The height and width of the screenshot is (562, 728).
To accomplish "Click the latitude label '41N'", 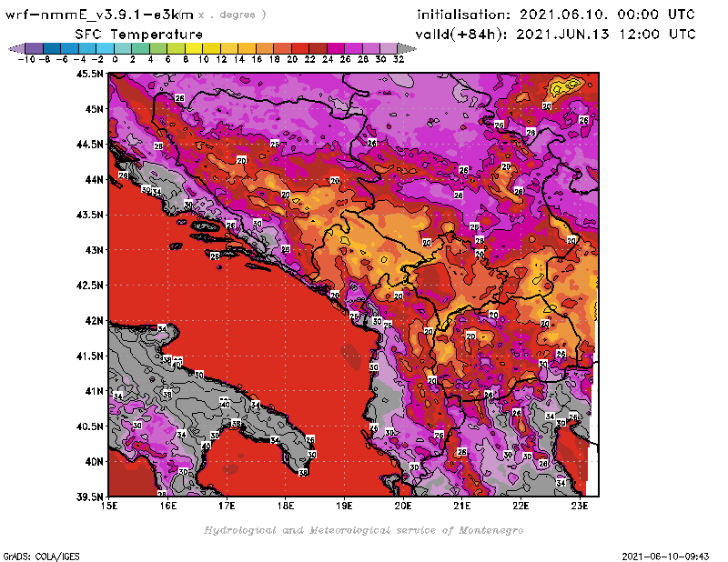I will 94,391.
